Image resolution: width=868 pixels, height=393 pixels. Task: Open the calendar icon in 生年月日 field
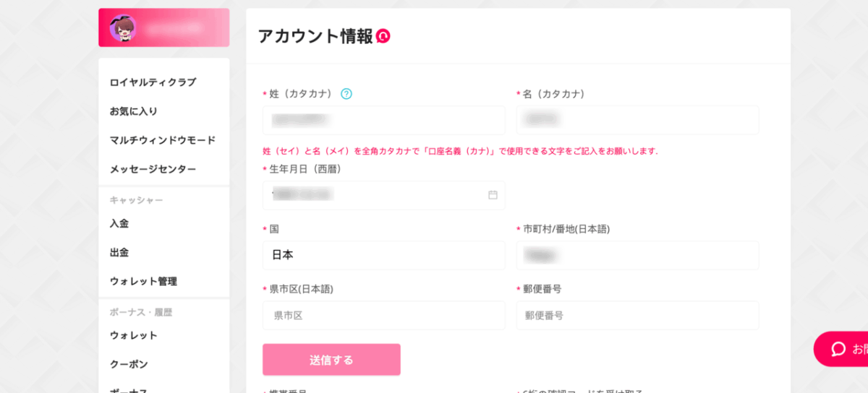(493, 195)
